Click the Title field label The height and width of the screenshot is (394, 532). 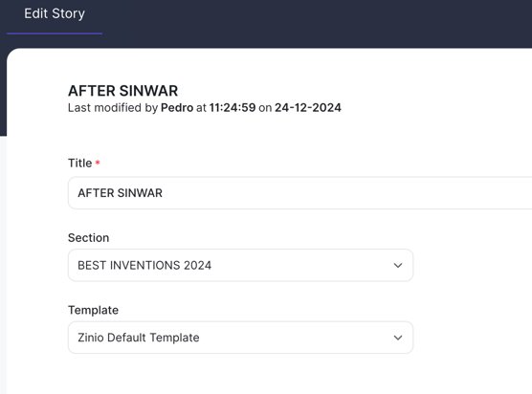click(79, 164)
